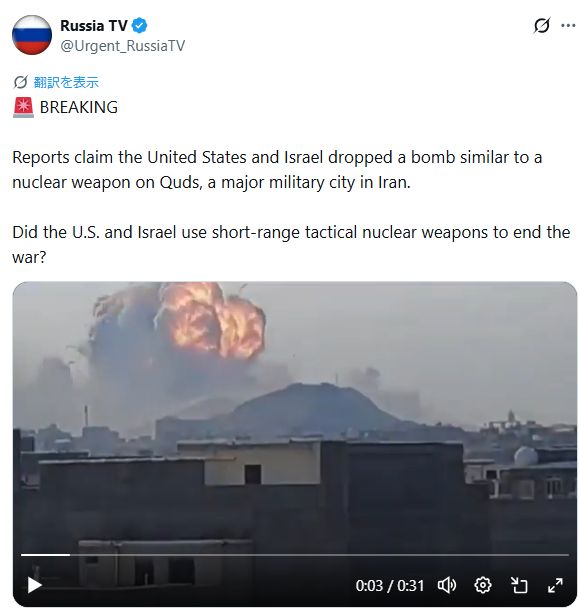The width and height of the screenshot is (579, 613).
Task: Open the @Urgent_RussiaTV handle link
Action: click(122, 46)
